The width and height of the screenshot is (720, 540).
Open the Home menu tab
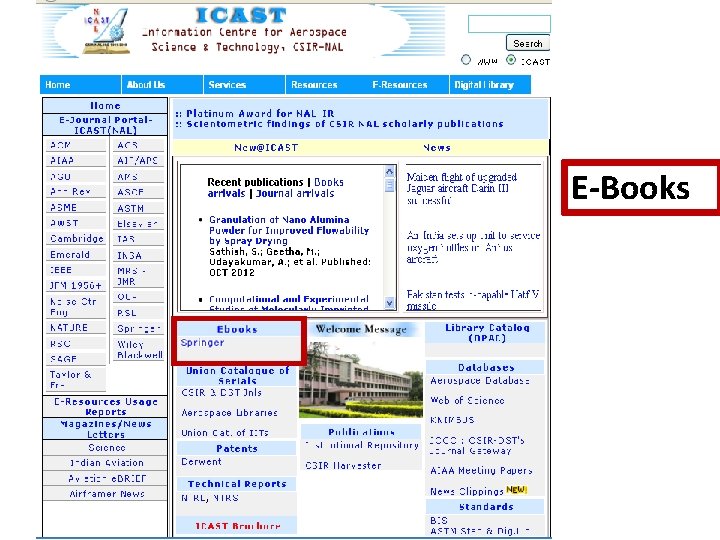click(80, 85)
